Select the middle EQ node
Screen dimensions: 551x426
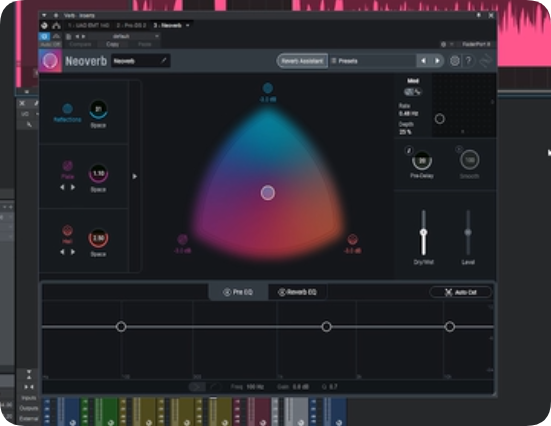pyautogui.click(x=326, y=327)
